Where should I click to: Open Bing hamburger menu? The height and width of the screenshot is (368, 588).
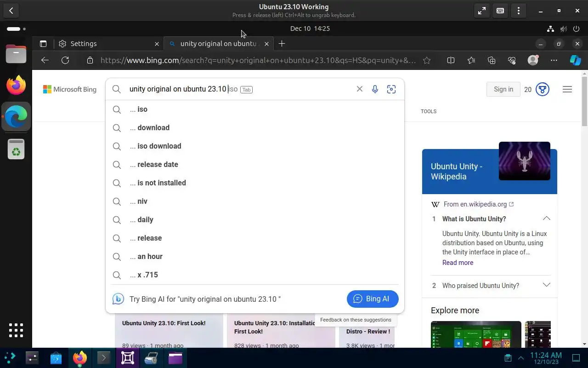tap(567, 89)
